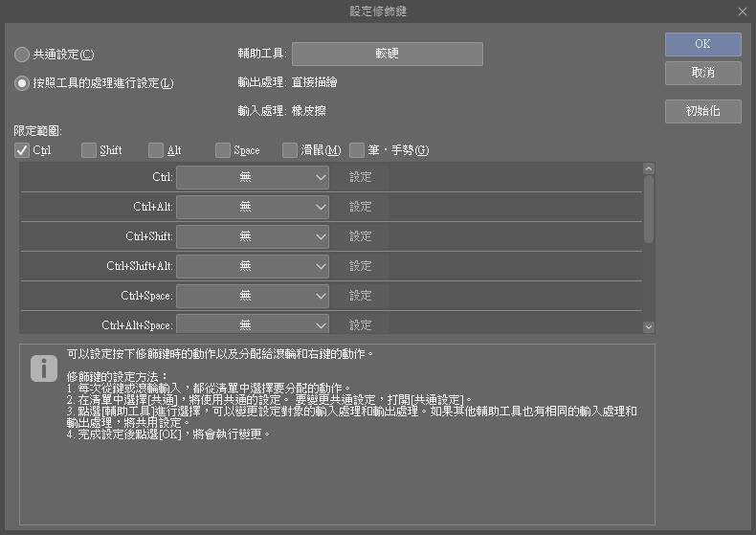The image size is (756, 535).
Task: Click the 軟硬 sub tool button
Action: [388, 54]
